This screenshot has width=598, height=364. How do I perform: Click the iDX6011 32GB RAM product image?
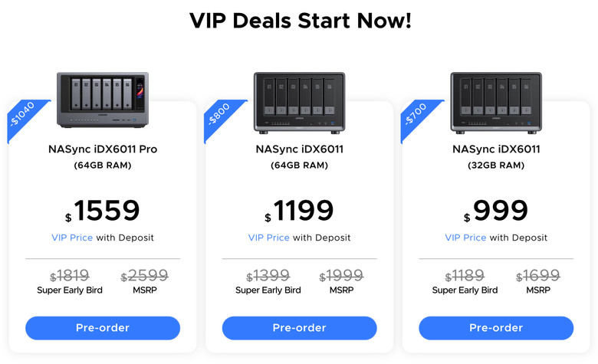496,101
